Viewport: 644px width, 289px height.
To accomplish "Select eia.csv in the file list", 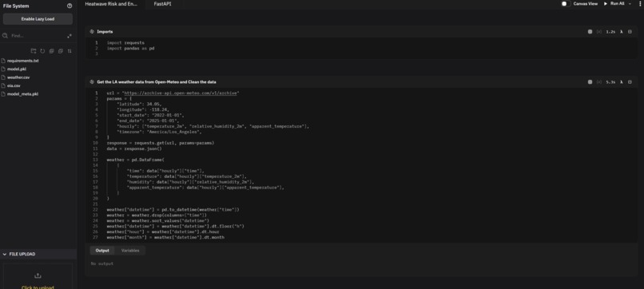I will [x=14, y=85].
